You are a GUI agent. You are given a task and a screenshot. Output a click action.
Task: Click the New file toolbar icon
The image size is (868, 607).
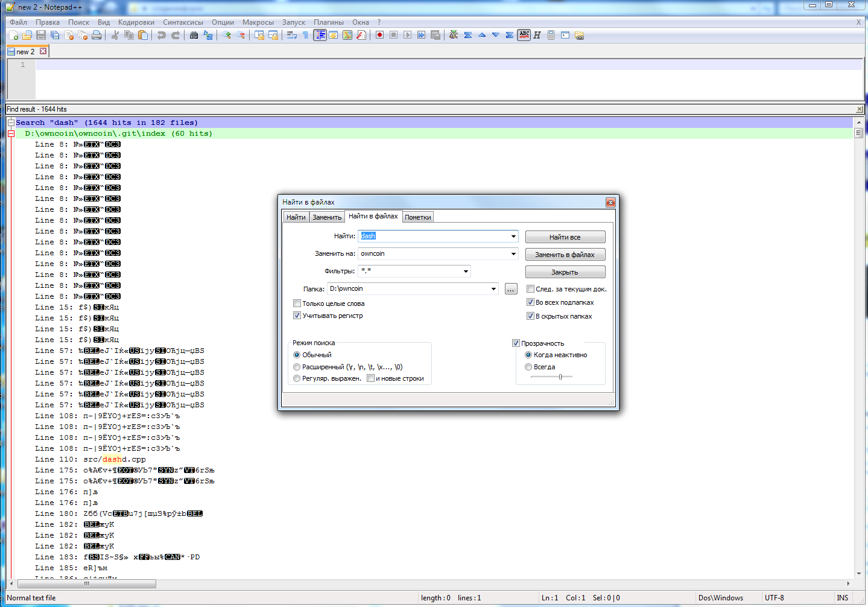pyautogui.click(x=13, y=36)
